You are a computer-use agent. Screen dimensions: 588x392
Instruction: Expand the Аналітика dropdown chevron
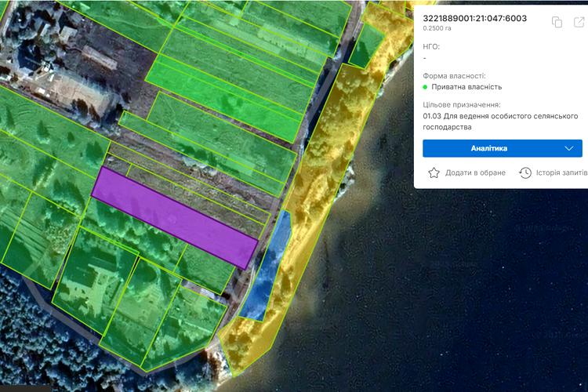point(569,148)
